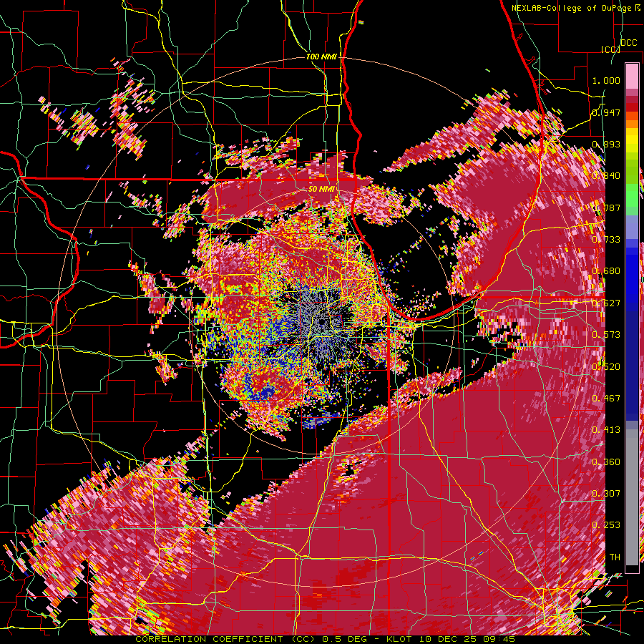Screen dimensions: 644x644
Task: Click the Correlation Coefficient KLOT caption at bottom
Action: (x=326, y=639)
